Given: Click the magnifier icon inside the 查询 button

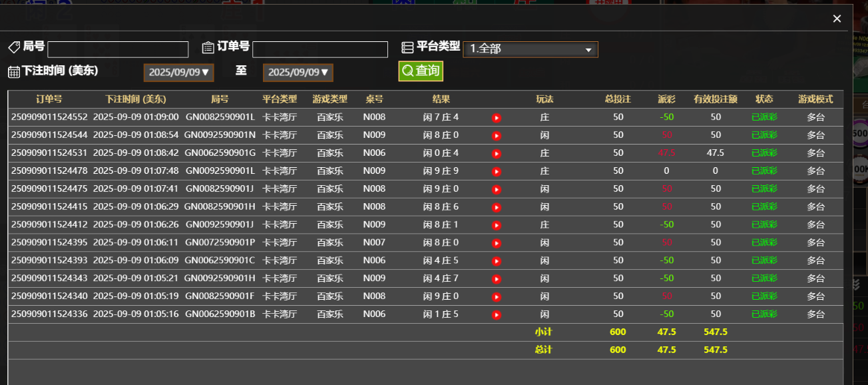Looking at the screenshot, I should [x=407, y=71].
